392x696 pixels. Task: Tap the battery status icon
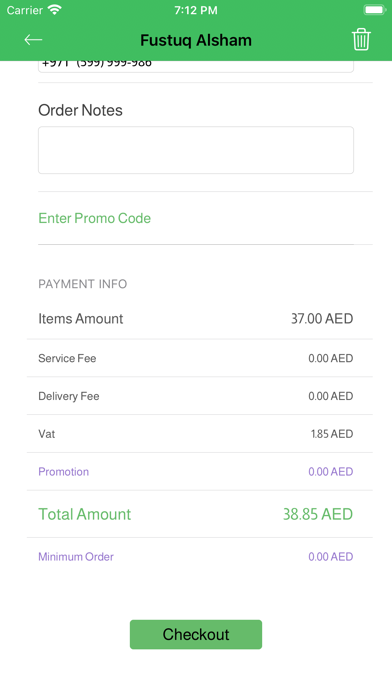[x=375, y=10]
